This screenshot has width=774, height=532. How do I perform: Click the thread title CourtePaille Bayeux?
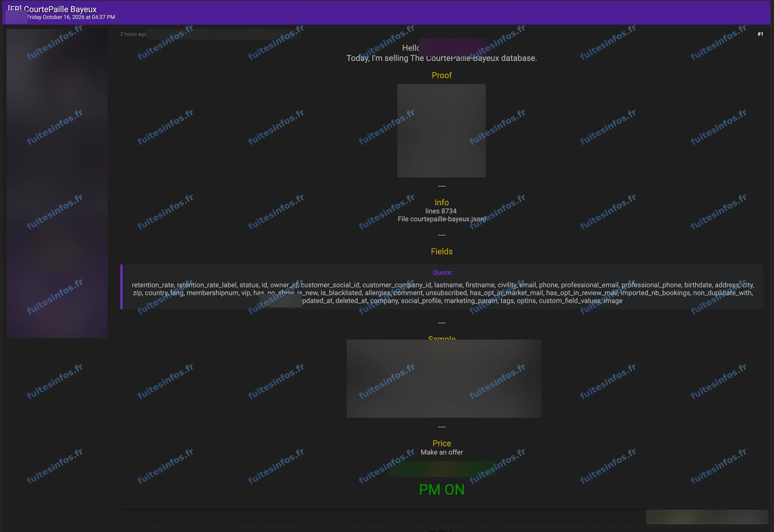point(60,9)
